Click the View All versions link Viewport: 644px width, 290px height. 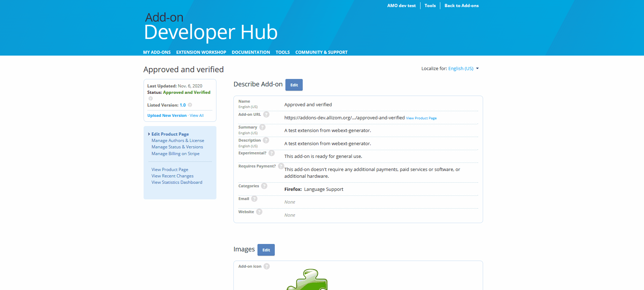pyautogui.click(x=197, y=115)
